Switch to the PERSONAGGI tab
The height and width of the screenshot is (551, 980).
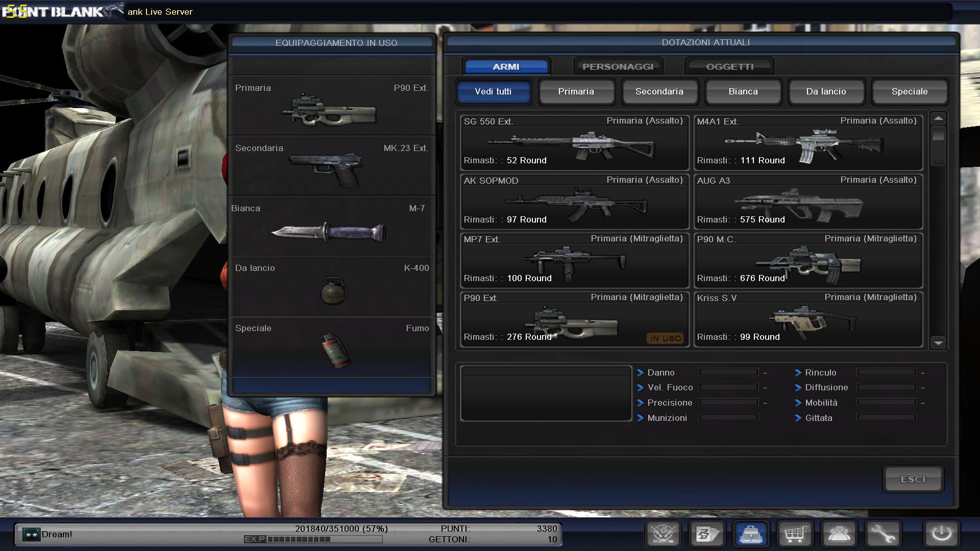coord(618,67)
